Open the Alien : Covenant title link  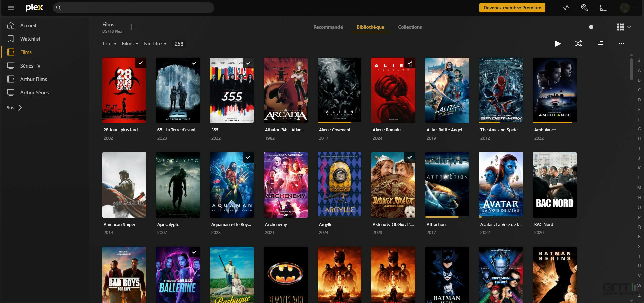point(334,130)
